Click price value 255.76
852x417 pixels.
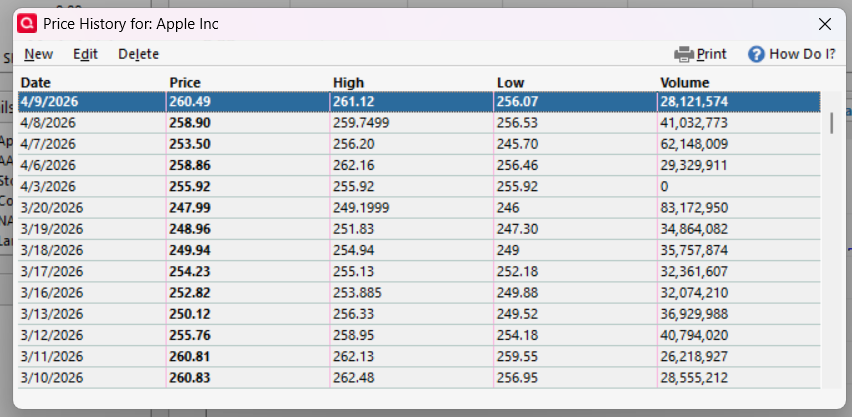(x=190, y=335)
